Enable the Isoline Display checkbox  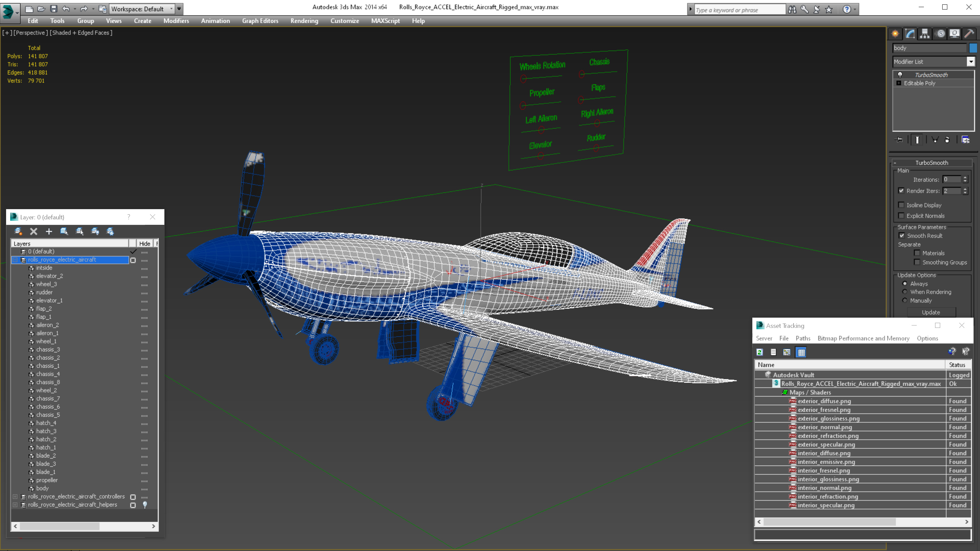pos(901,205)
